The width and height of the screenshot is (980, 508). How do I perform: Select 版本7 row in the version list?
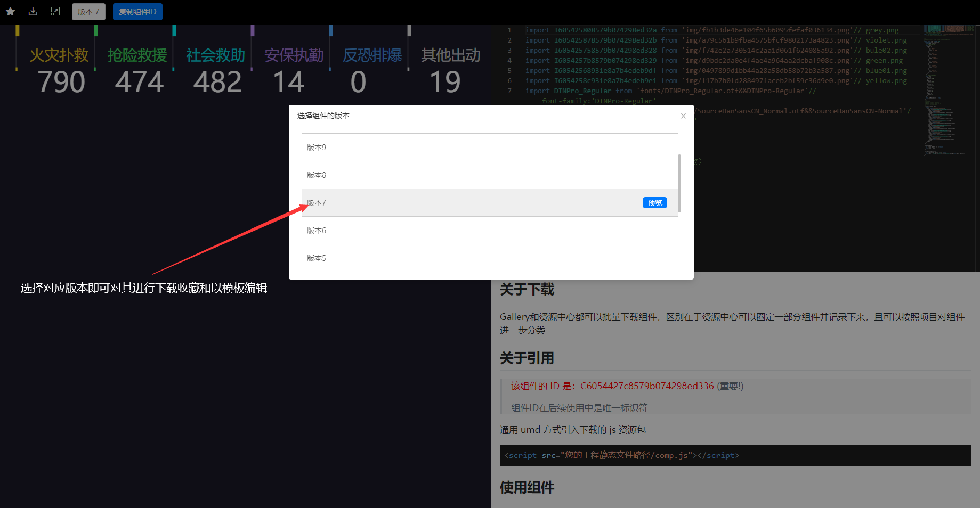[x=489, y=203]
